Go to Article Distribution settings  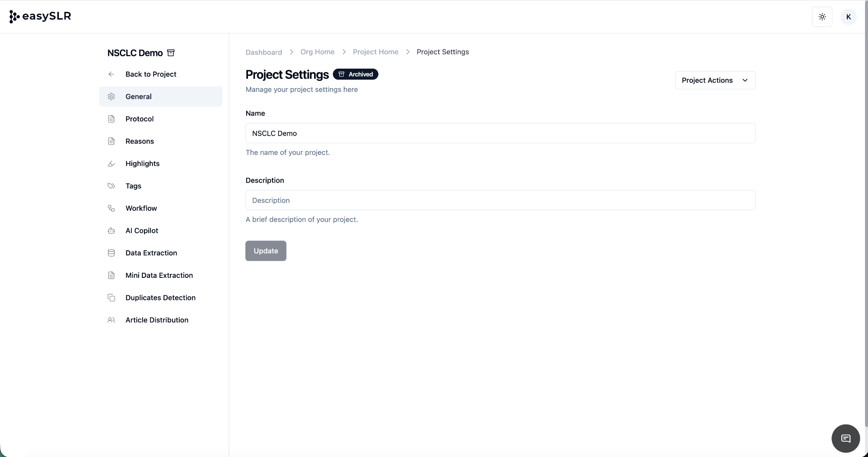coord(157,320)
